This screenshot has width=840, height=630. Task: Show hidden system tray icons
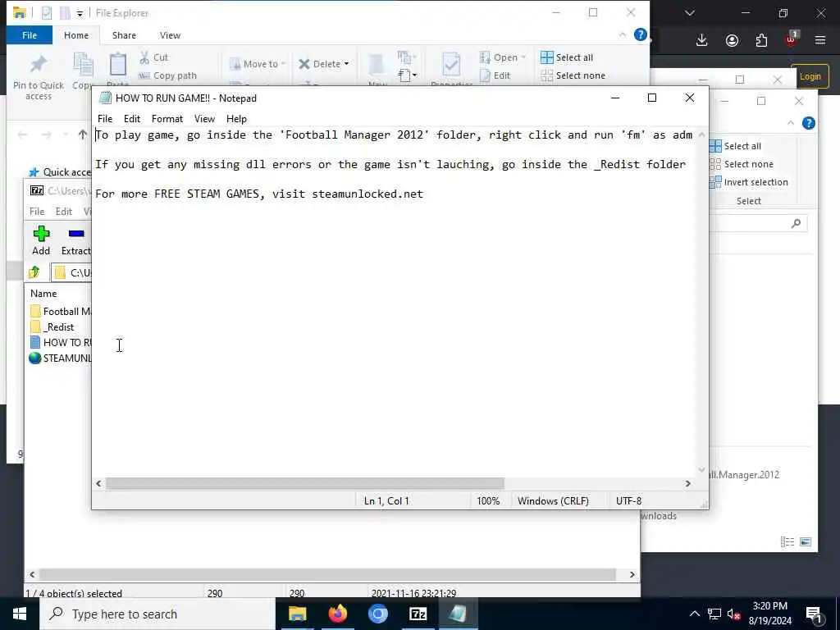click(694, 614)
